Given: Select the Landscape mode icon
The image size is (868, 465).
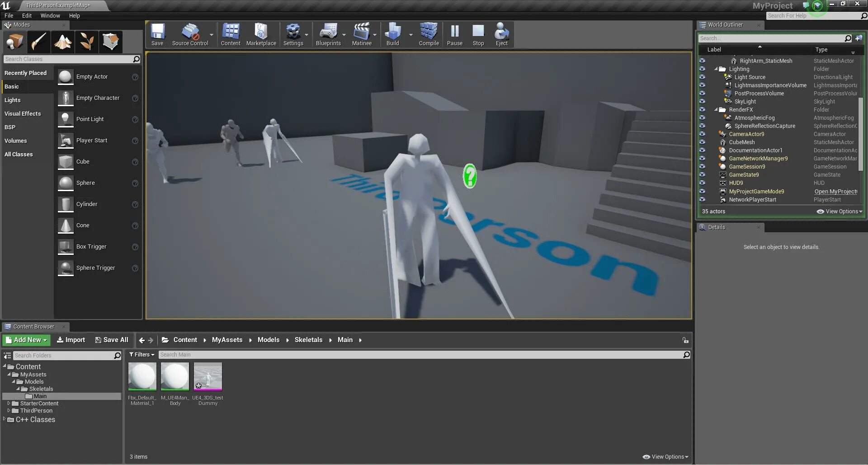Looking at the screenshot, I should [62, 42].
